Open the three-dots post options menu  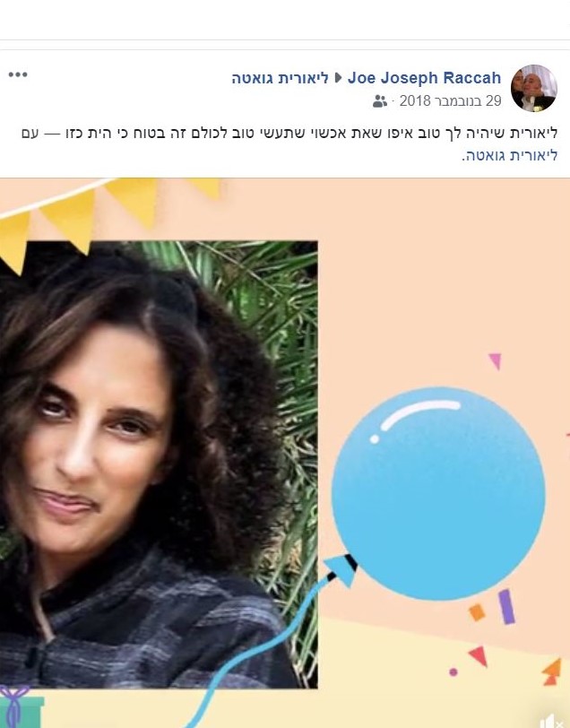(x=18, y=74)
